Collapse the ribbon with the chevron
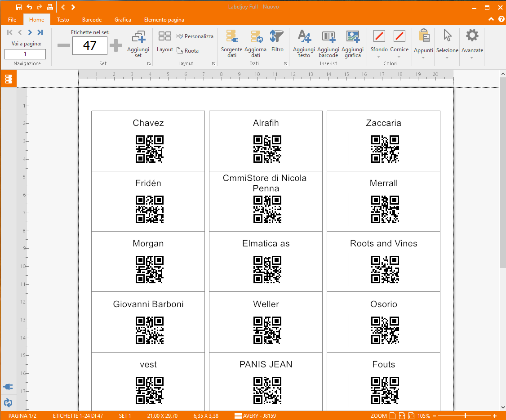506x420 pixels. [x=491, y=19]
